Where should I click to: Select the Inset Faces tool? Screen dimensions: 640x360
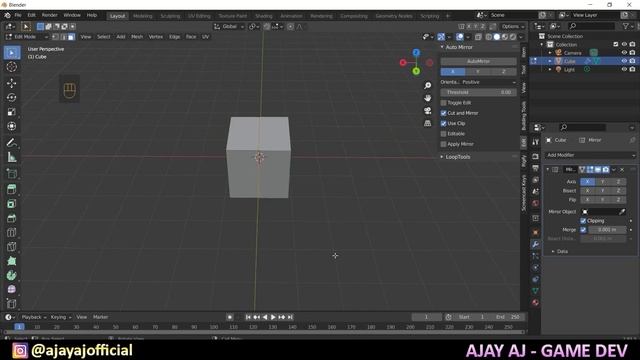point(11,203)
